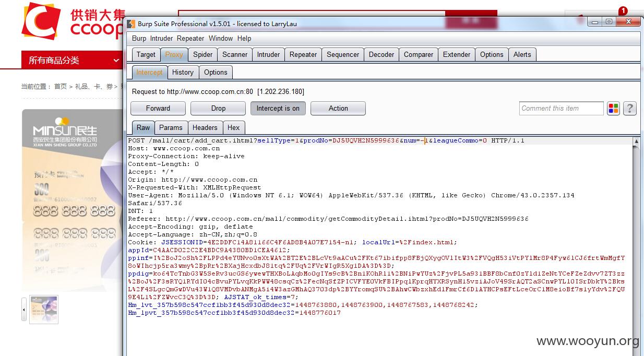The image size is (644, 356).
Task: Open the Intruder menu in menu bar
Action: [x=162, y=38]
